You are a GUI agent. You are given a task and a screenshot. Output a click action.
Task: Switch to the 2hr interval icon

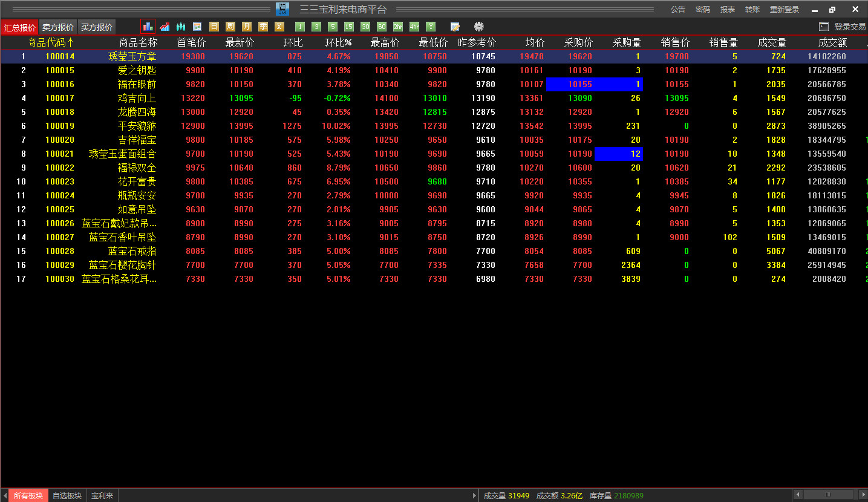[x=397, y=27]
